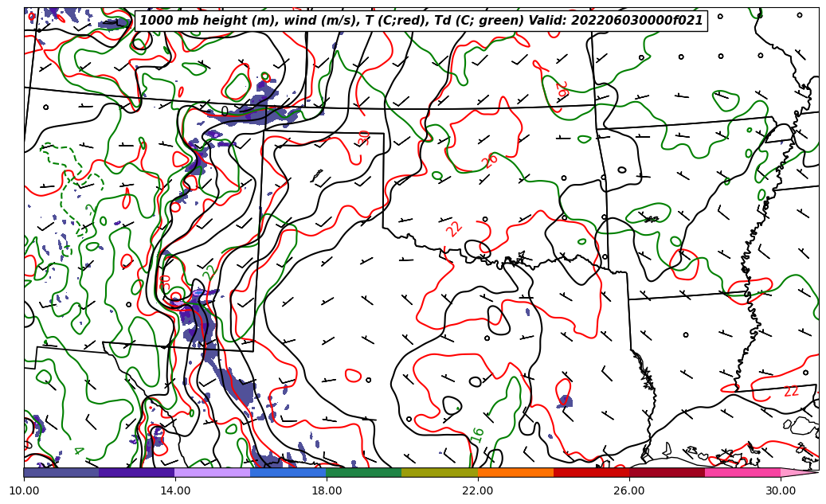Image resolution: width=826 pixels, height=504 pixels.
Task: Click the '22.00' colorbar tick label
Action: pos(478,490)
